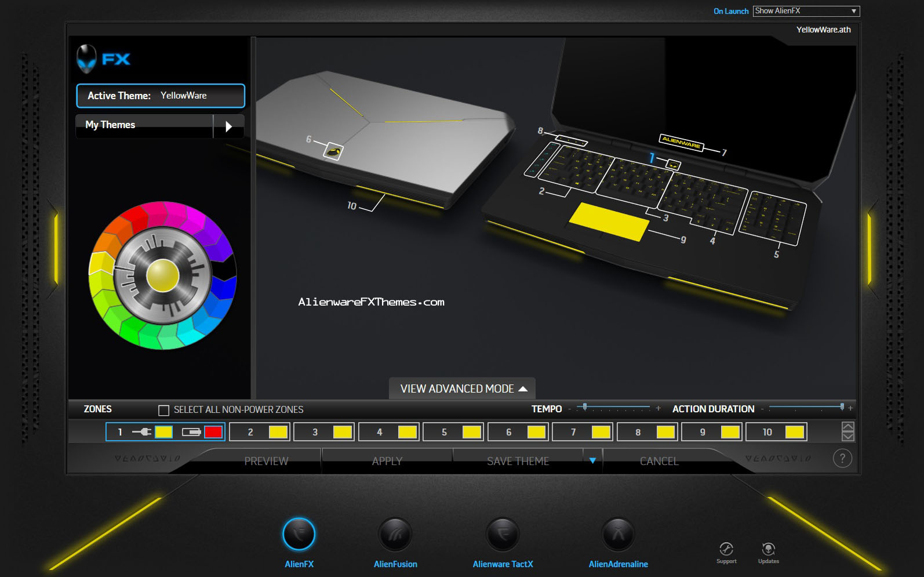
Task: Click the yellow center color knob
Action: tap(163, 275)
